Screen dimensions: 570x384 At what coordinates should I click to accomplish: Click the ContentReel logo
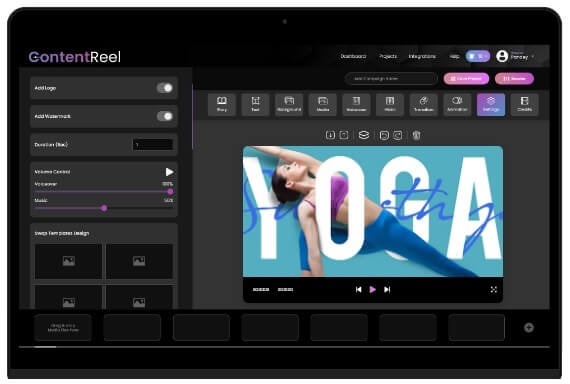pos(75,57)
